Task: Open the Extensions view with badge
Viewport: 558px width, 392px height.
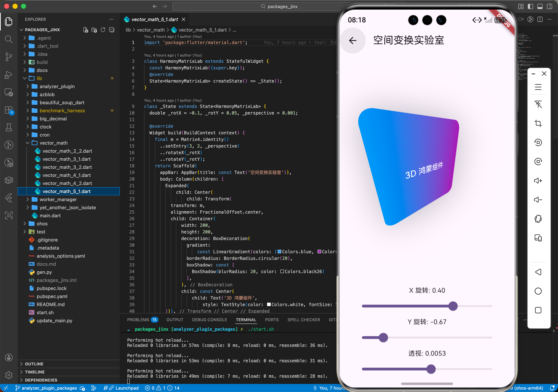Action: coord(9,110)
